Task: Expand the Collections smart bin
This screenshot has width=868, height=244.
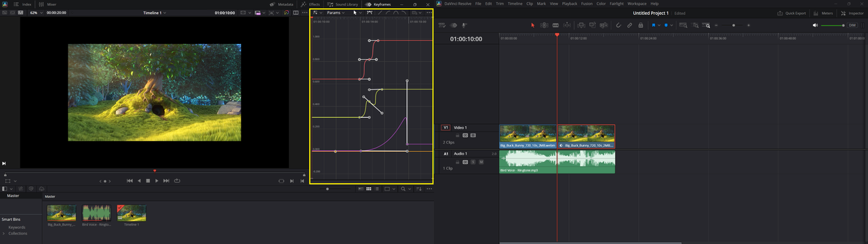Action: coord(4,233)
